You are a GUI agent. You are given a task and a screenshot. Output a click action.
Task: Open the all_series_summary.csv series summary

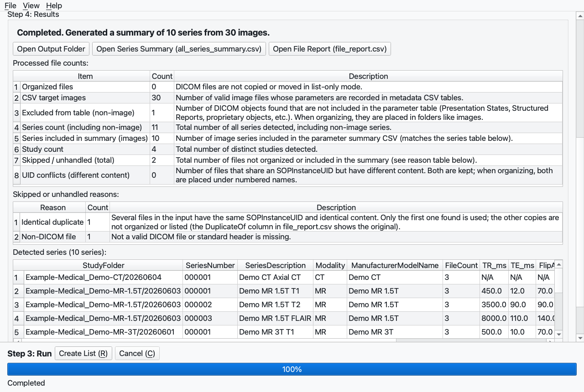point(179,49)
